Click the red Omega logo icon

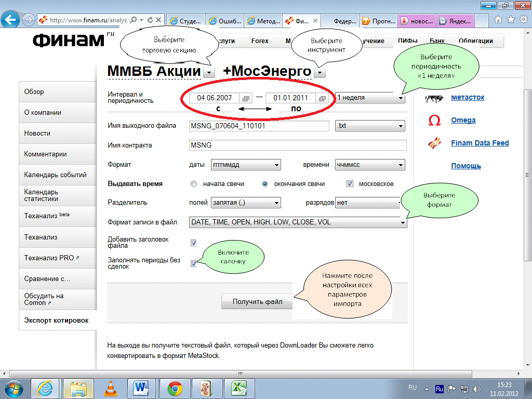point(434,120)
